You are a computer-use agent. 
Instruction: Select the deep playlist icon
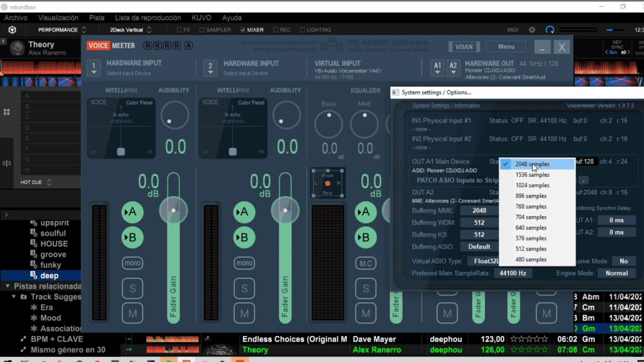[x=34, y=275]
